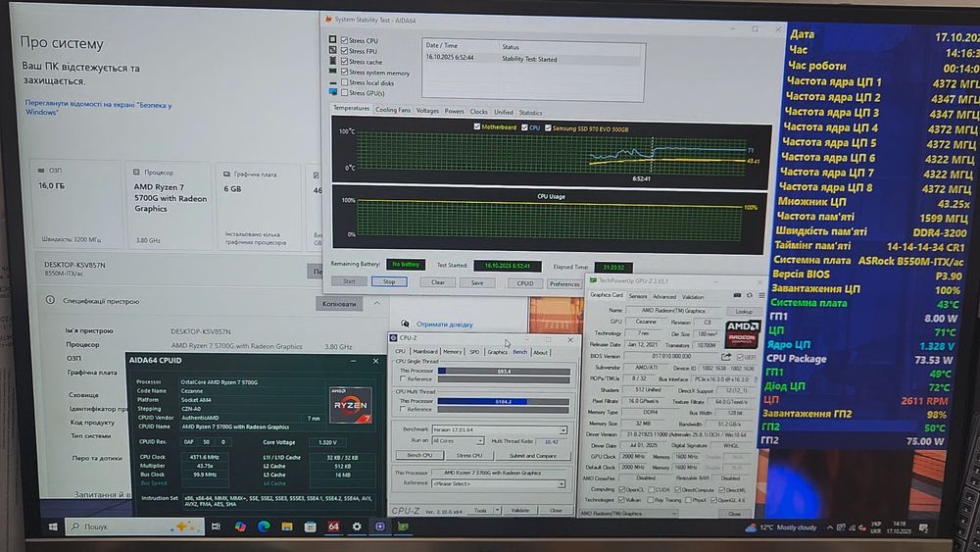Uncheck Stress system memory checkbox
Viewport: 980px width, 552px height.
coord(344,72)
